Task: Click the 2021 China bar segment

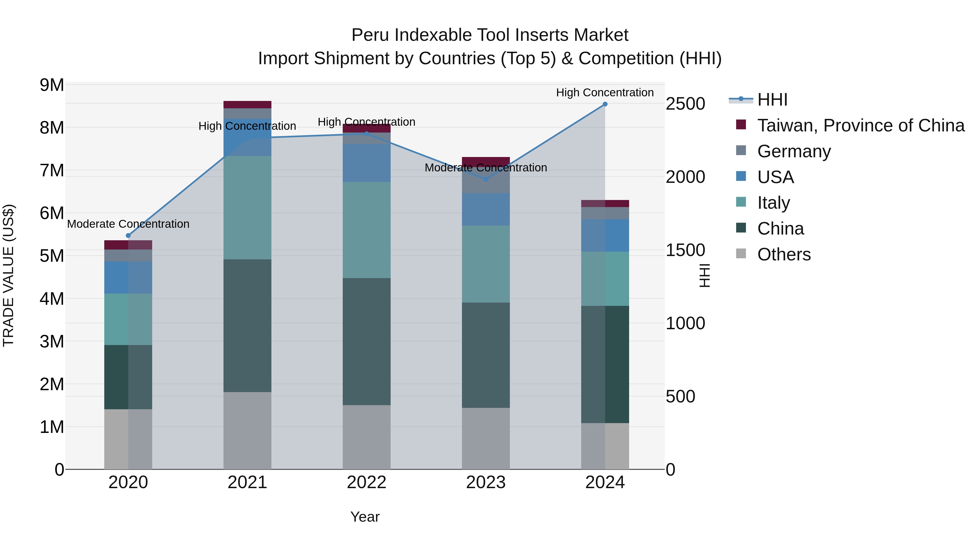Action: point(247,326)
